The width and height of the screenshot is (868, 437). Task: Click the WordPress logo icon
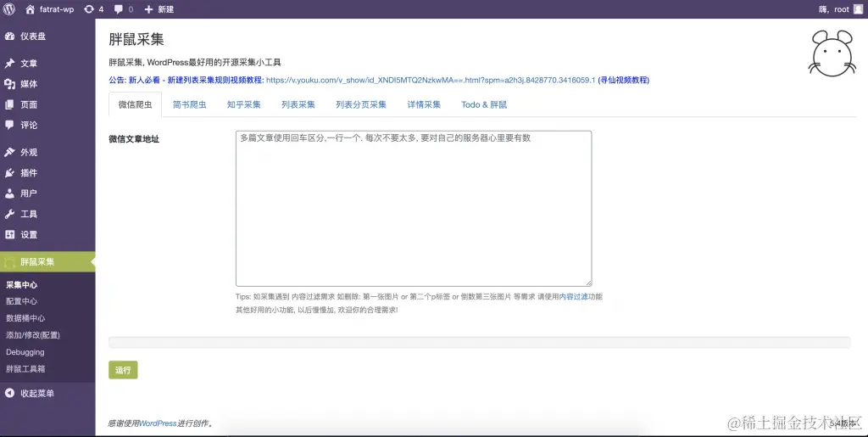click(9, 8)
